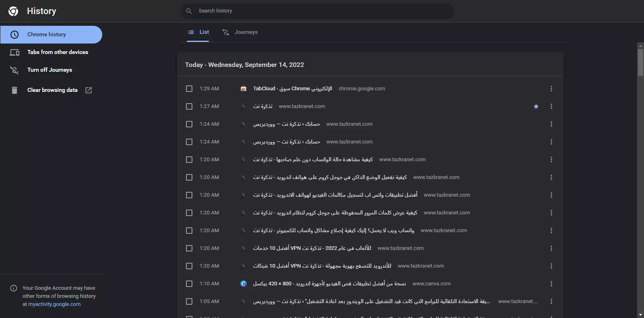Open the 10 best VPN for gaming 2022 entry
Viewport: 644px width, 318px height.
pos(312,248)
